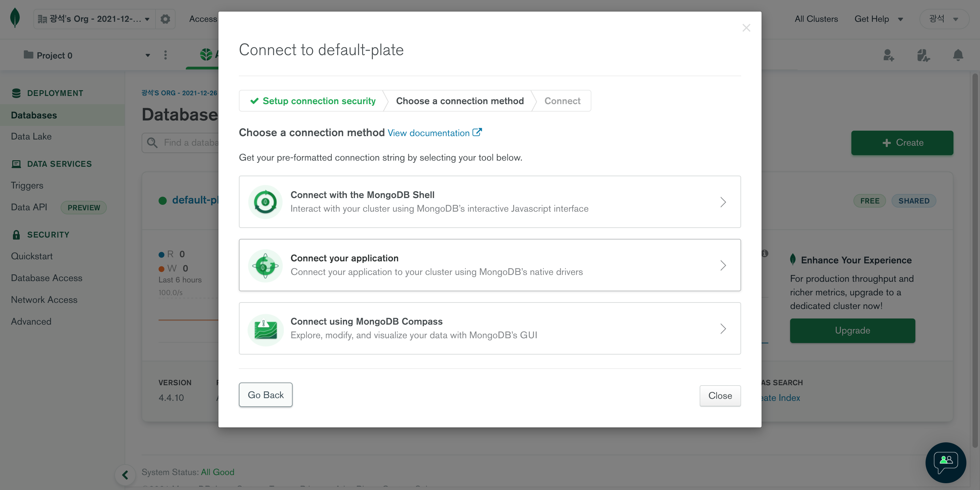Select Databases in the sidebar
Image resolution: width=980 pixels, height=490 pixels.
click(x=62, y=115)
